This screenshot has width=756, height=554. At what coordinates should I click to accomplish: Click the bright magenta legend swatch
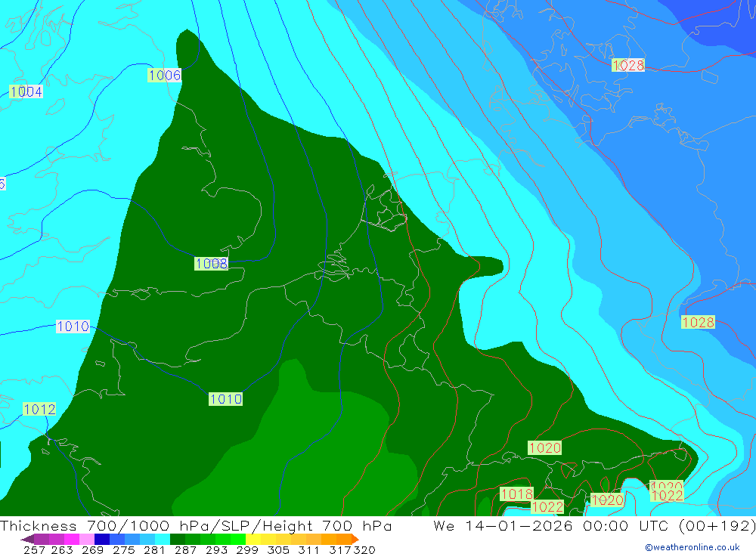point(70,539)
